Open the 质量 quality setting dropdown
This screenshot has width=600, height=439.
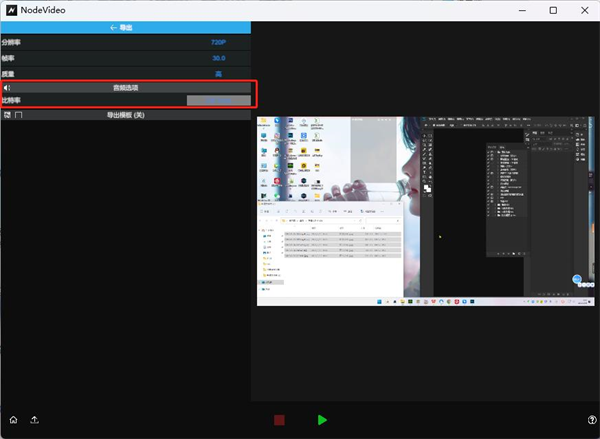[218, 73]
